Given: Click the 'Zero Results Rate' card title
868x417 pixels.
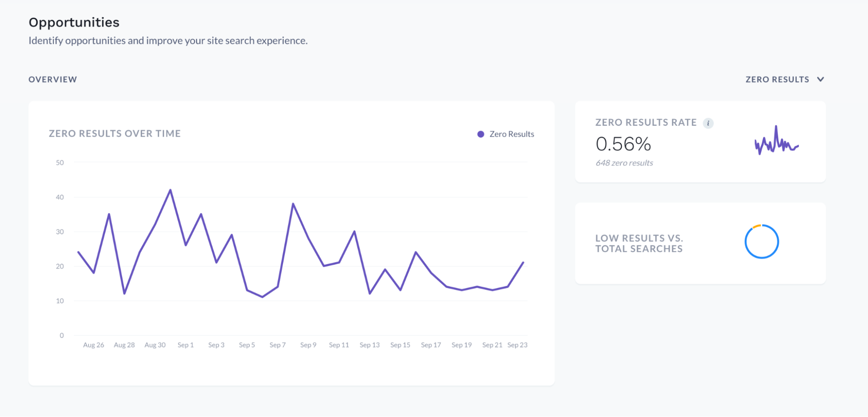Looking at the screenshot, I should pyautogui.click(x=646, y=122).
